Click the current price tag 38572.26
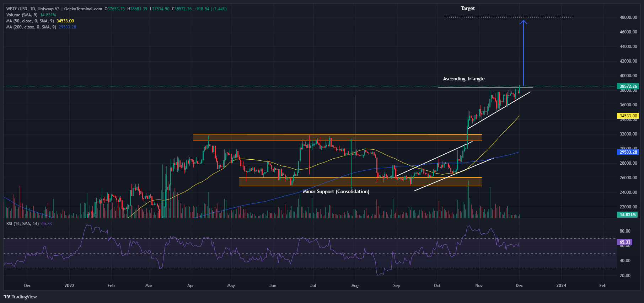The height and width of the screenshot is (303, 644). tap(628, 86)
